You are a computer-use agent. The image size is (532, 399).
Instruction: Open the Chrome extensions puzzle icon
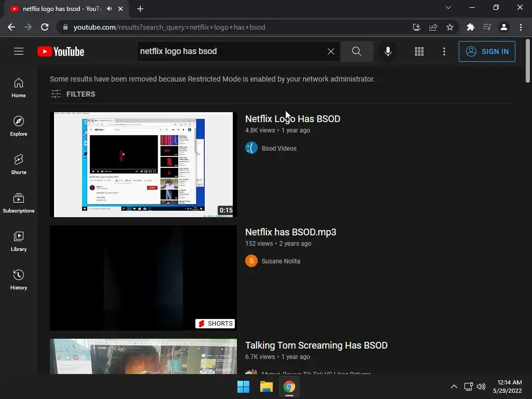pos(471,27)
